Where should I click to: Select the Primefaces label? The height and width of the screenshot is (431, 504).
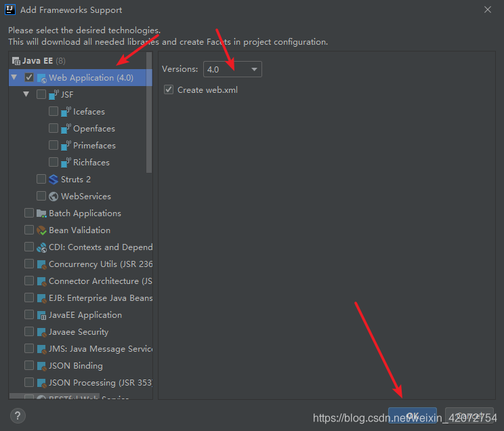pos(95,146)
